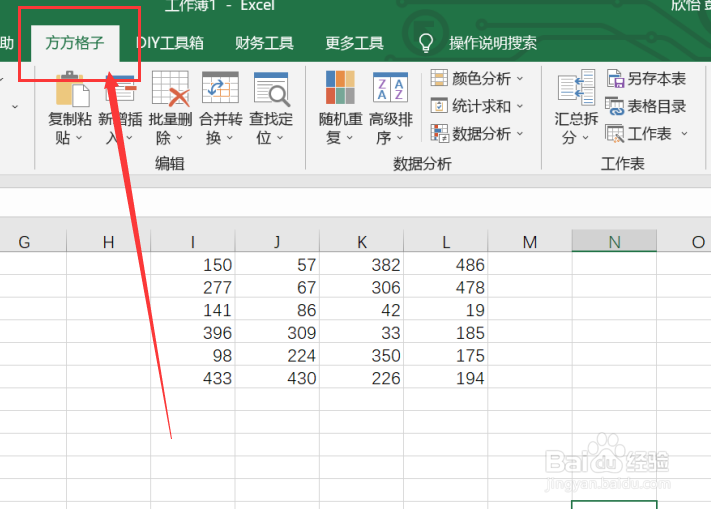
Task: Select column I header
Action: pyautogui.click(x=193, y=242)
